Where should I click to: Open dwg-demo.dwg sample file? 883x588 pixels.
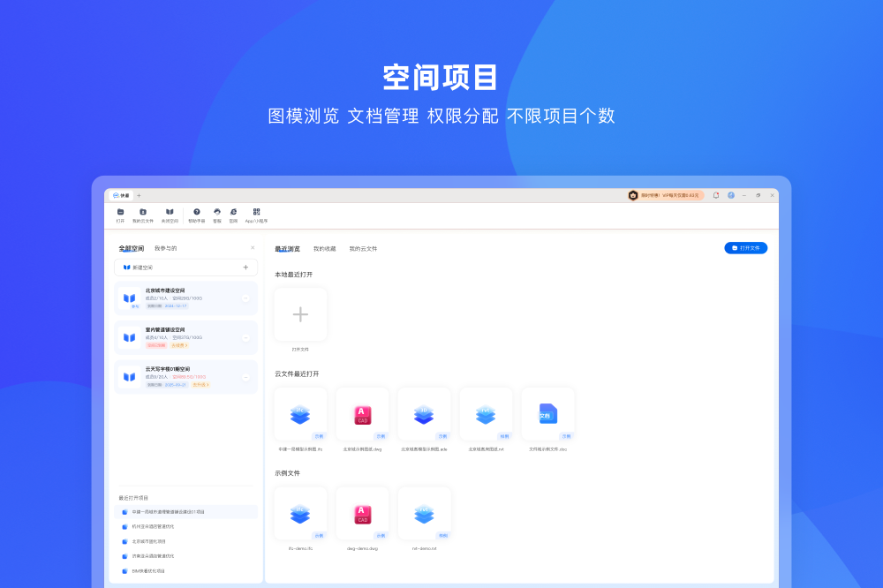(x=362, y=514)
